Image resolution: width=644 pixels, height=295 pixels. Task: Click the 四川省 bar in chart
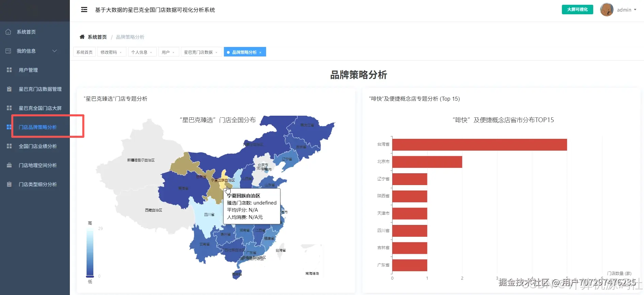[x=410, y=231]
